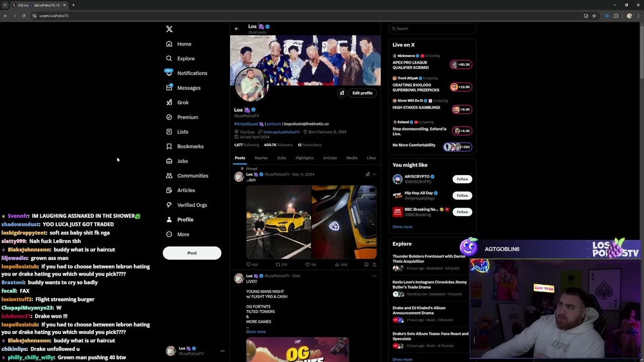Follow Hip Hop All Day

[x=462, y=195]
